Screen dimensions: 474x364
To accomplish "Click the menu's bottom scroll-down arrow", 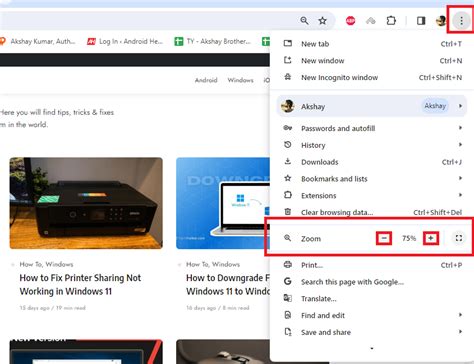I will (372, 348).
